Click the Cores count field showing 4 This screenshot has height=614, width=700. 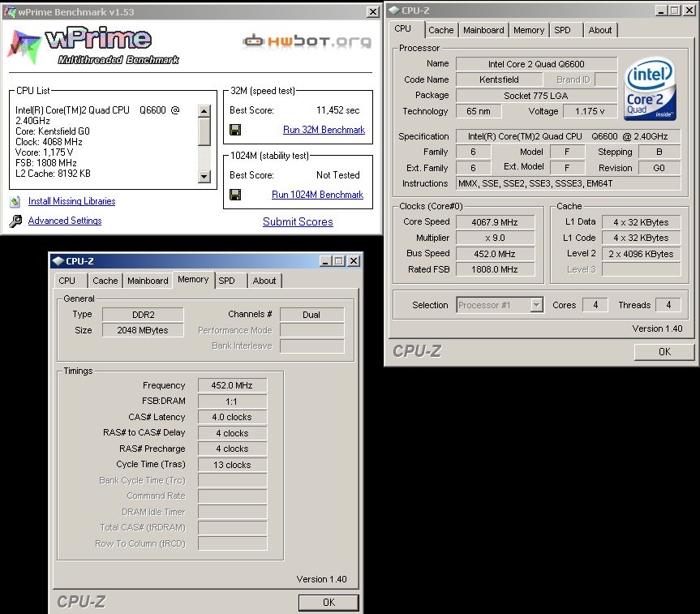tap(595, 305)
